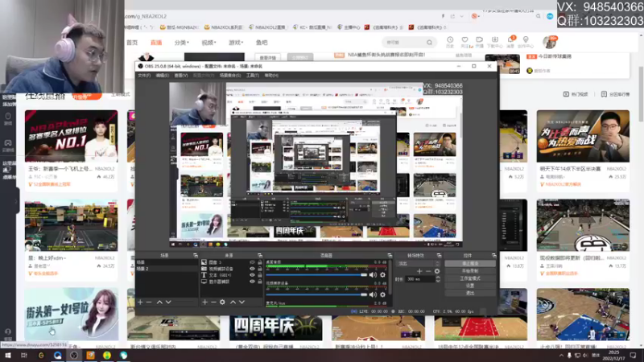Viewport: 644px width, 362px height.
Task: Mute video capture device speaker icon
Action: [373, 294]
